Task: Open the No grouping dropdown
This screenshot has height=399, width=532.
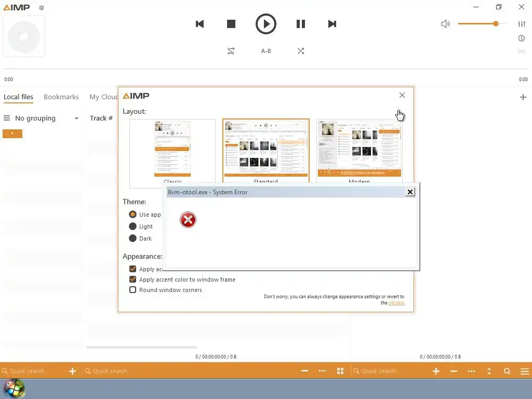Action: (46, 118)
